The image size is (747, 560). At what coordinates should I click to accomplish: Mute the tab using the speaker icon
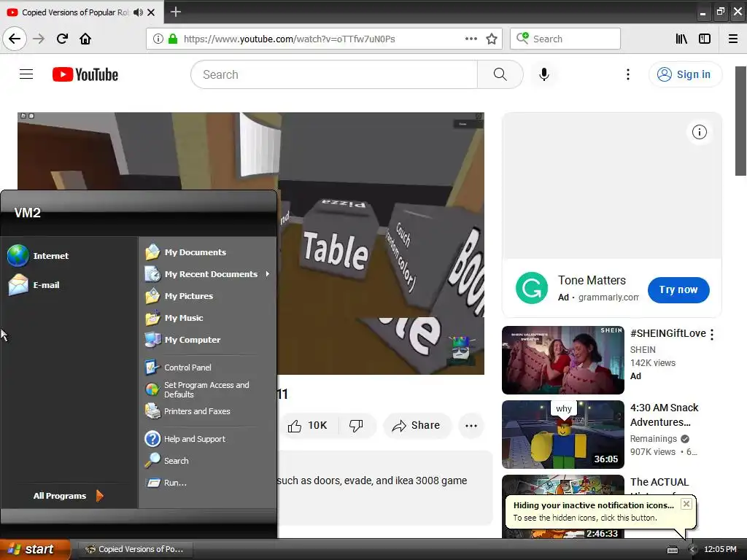coord(138,12)
